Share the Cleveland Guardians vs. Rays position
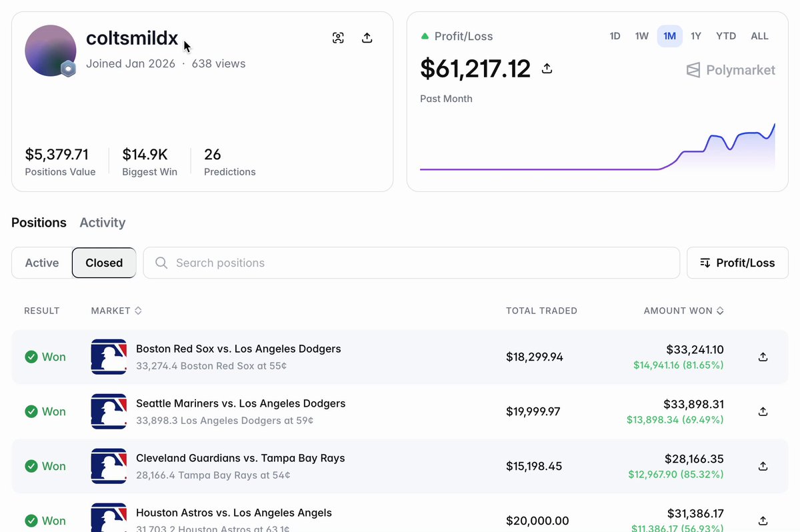Image resolution: width=800 pixels, height=532 pixels. 763,466
